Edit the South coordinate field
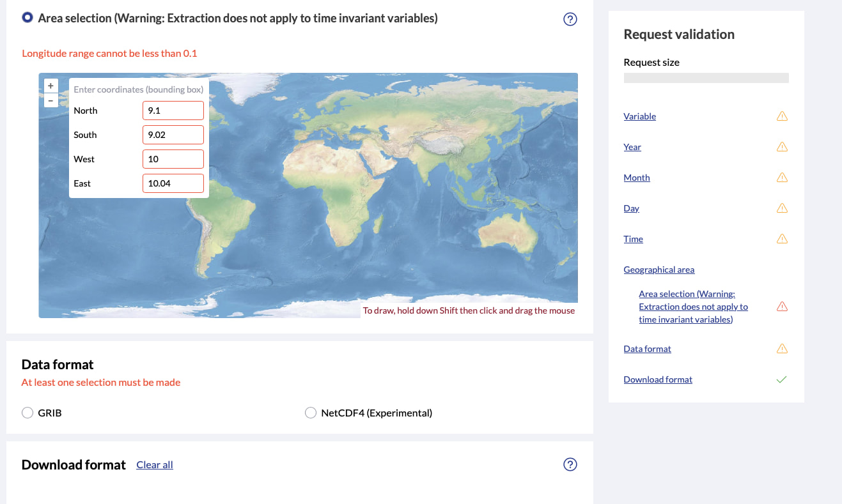The width and height of the screenshot is (842, 504). click(x=173, y=135)
